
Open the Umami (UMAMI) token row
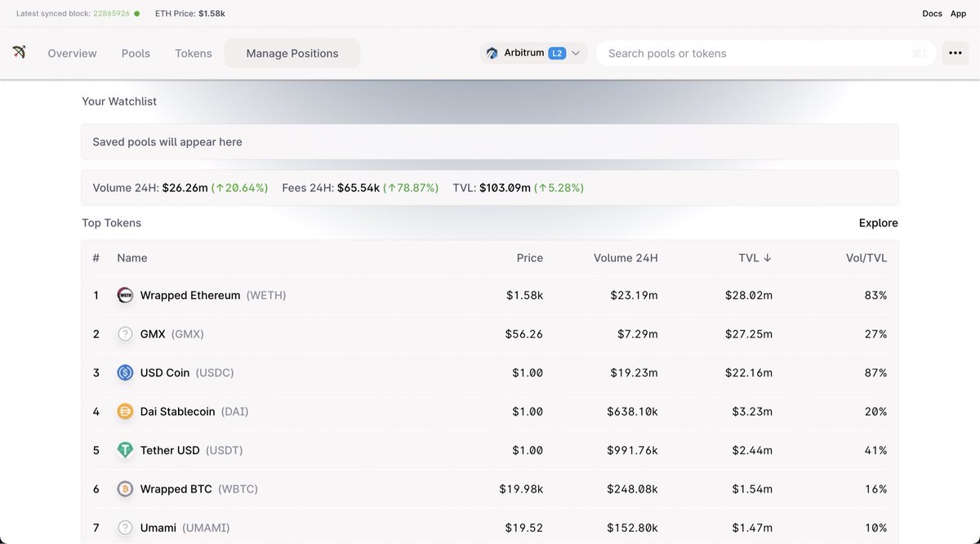(490, 528)
